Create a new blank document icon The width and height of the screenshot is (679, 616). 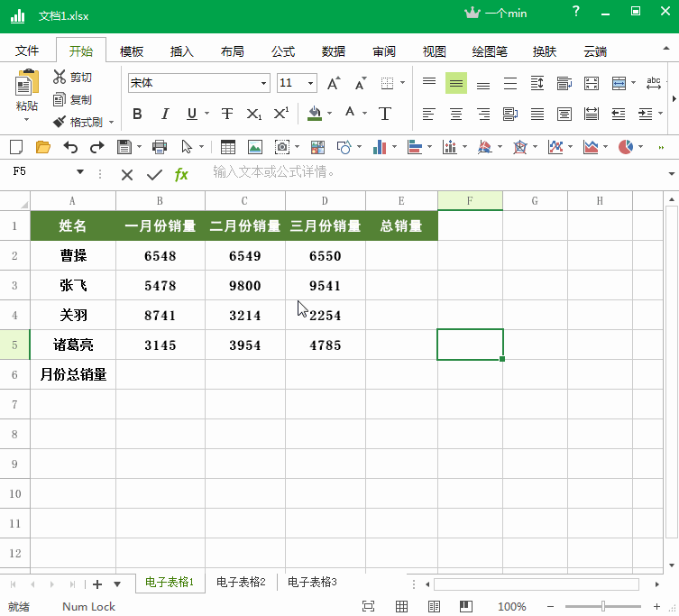16,147
